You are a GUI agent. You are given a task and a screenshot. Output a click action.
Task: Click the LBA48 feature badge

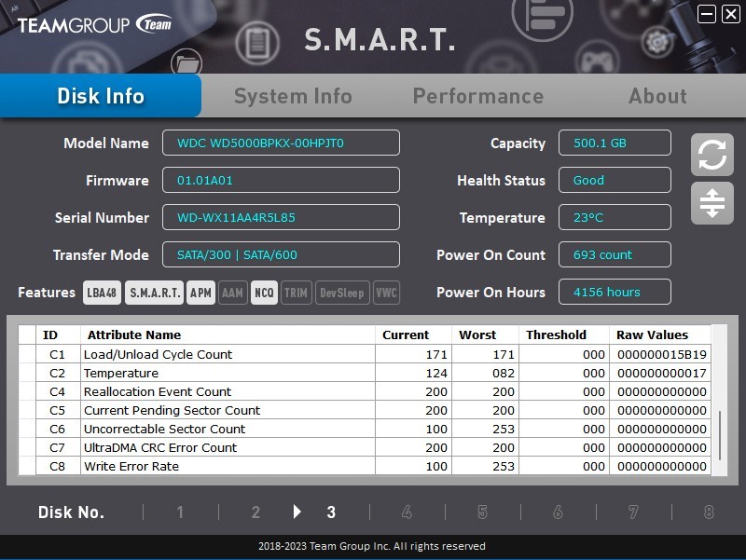click(x=102, y=293)
